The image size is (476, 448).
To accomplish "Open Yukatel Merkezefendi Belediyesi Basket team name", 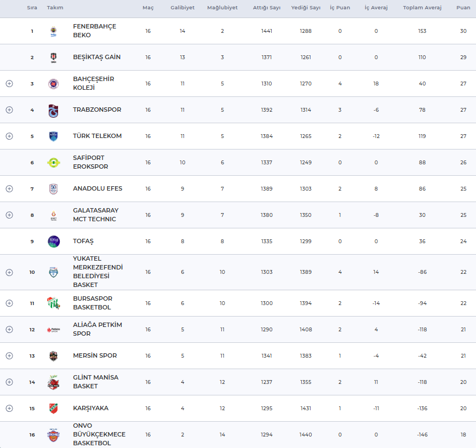I will pyautogui.click(x=98, y=272).
